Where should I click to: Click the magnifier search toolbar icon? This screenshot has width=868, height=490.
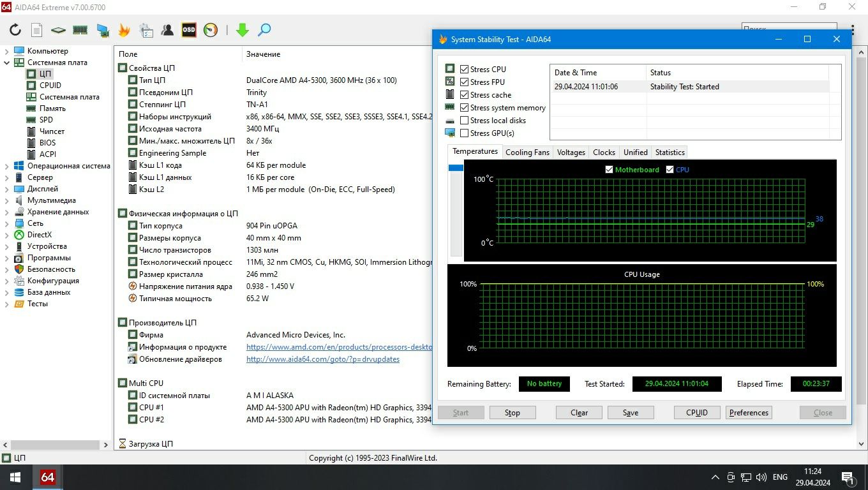(264, 30)
